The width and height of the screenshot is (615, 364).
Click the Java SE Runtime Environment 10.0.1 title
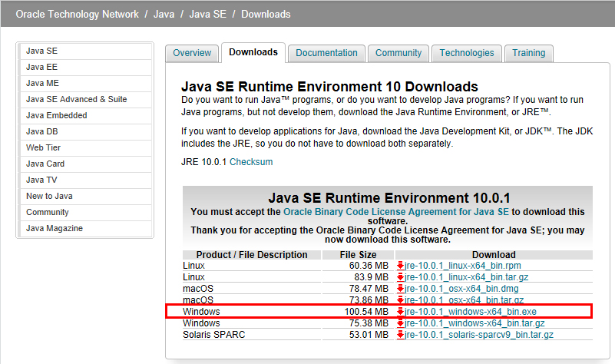pyautogui.click(x=389, y=197)
